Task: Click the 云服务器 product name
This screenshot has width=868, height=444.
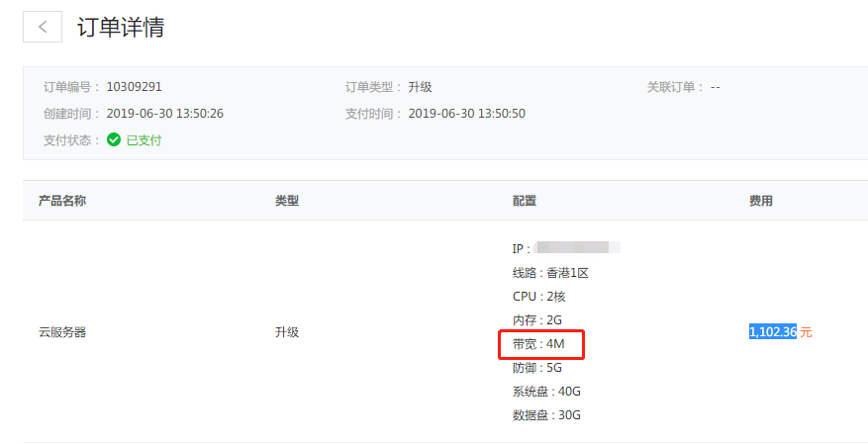Action: click(x=62, y=332)
